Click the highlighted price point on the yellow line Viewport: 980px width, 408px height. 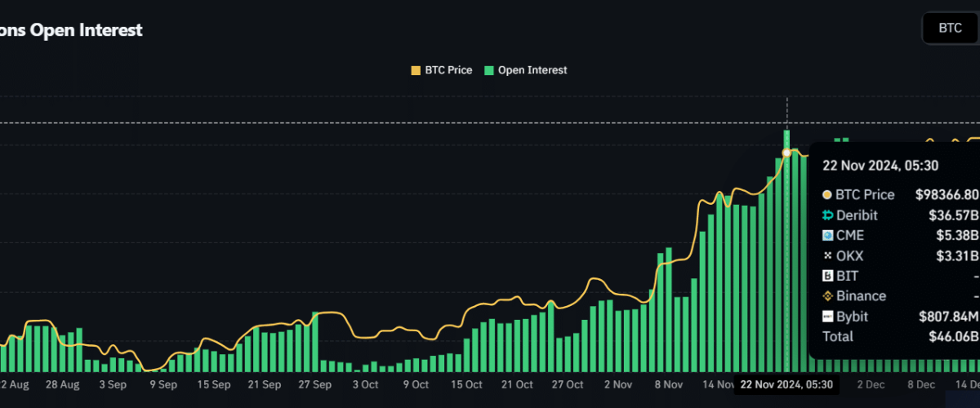[786, 153]
